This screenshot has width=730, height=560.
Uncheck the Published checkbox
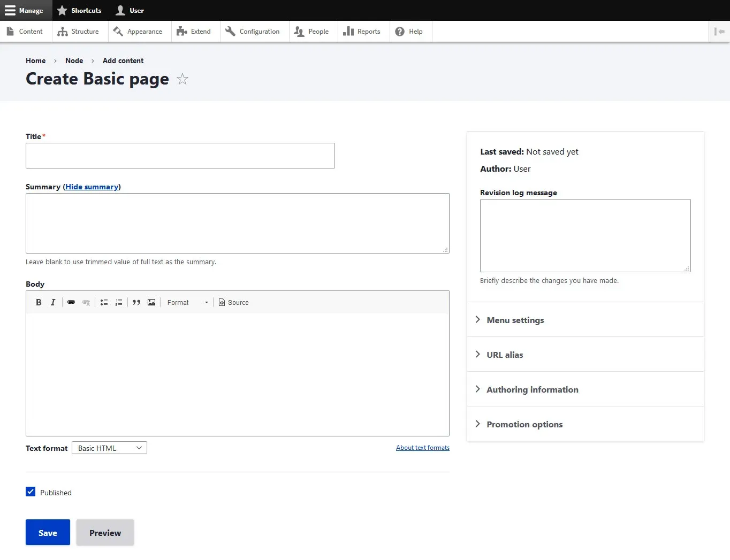tap(31, 492)
